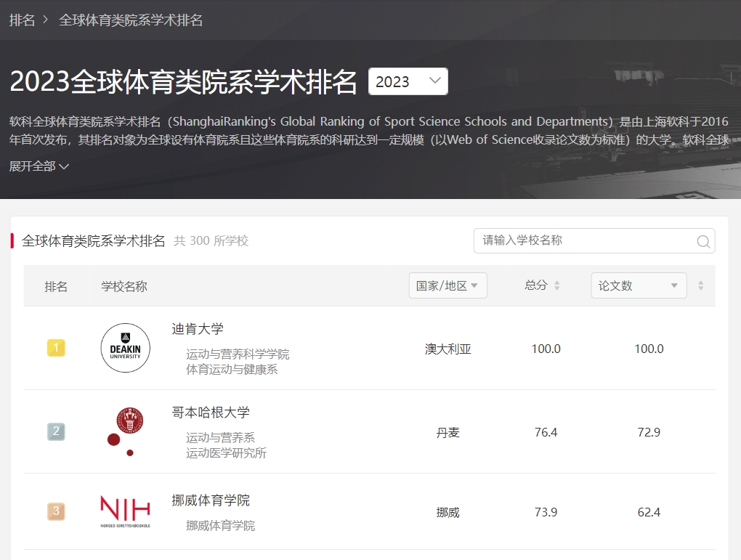Open 迪肯大学 university link
Image resolution: width=741 pixels, height=560 pixels.
coord(198,329)
